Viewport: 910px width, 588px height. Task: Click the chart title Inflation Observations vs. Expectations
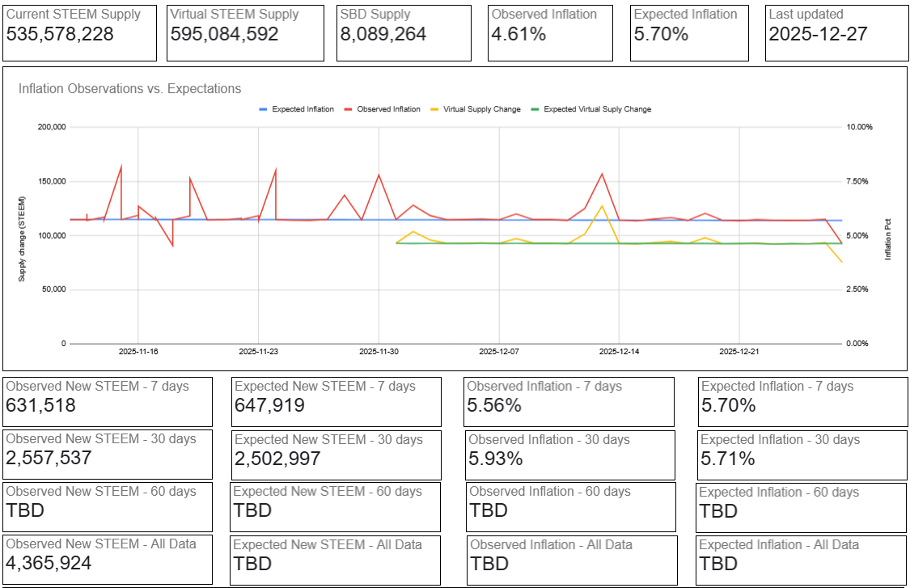(x=129, y=89)
